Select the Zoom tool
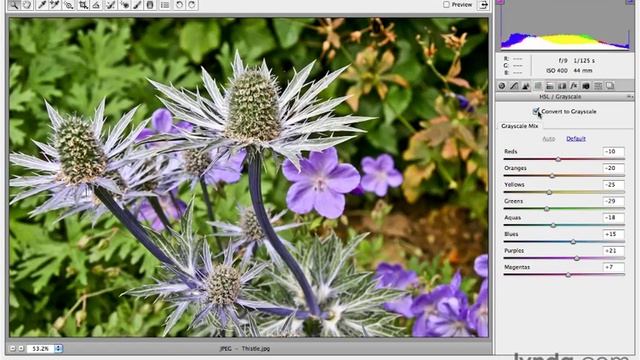The width and height of the screenshot is (640, 360). click(13, 5)
